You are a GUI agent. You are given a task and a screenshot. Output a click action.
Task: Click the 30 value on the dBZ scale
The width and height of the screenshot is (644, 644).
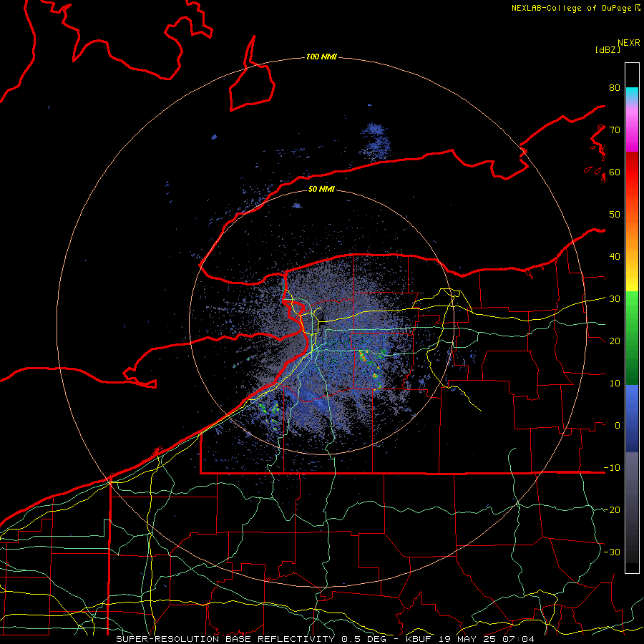pyautogui.click(x=615, y=299)
